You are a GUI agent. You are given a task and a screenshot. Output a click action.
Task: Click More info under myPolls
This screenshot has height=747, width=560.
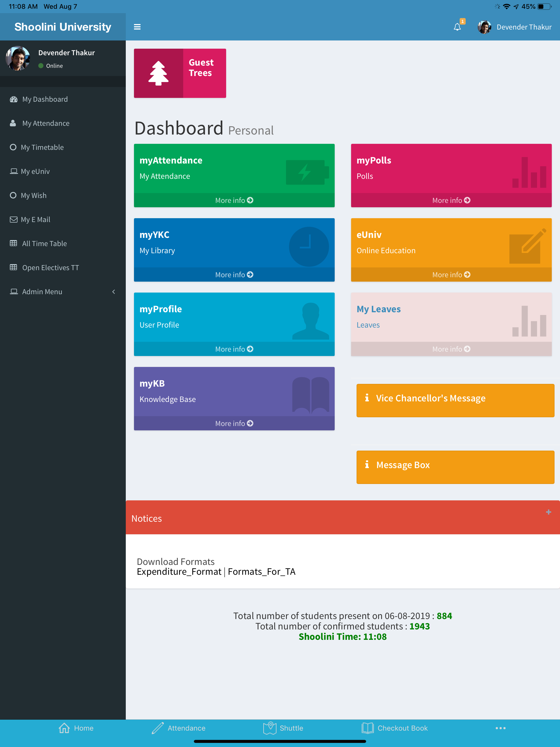click(451, 200)
